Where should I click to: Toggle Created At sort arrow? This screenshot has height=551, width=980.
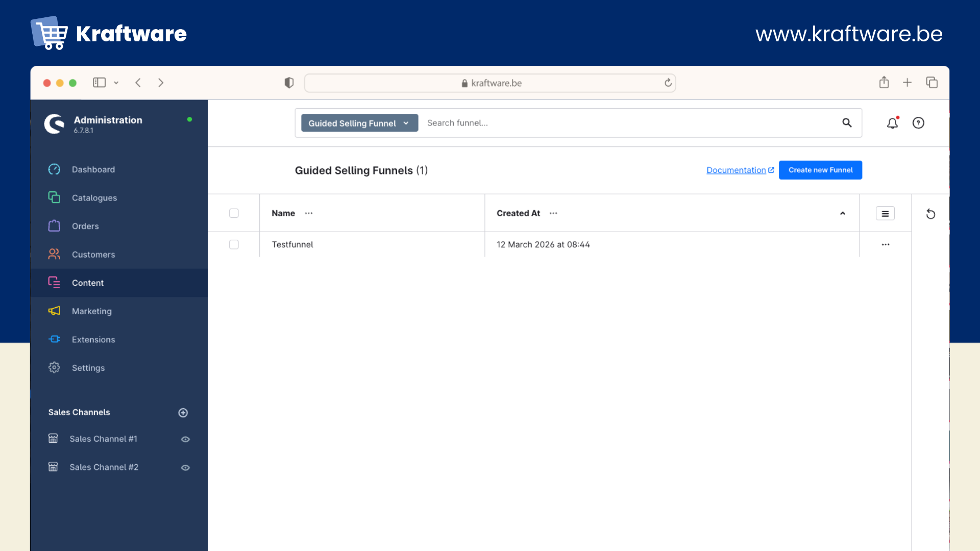click(843, 214)
